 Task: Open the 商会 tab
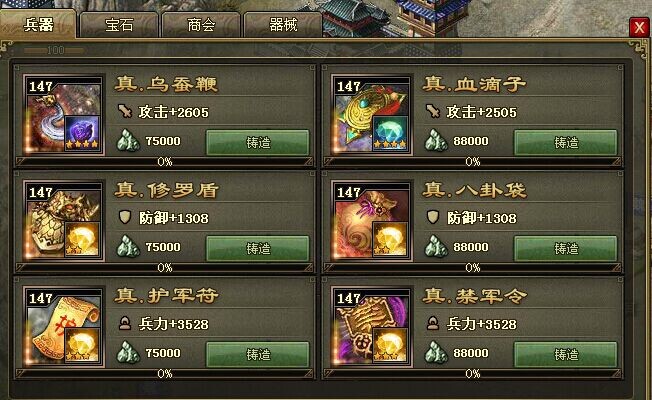pyautogui.click(x=201, y=25)
